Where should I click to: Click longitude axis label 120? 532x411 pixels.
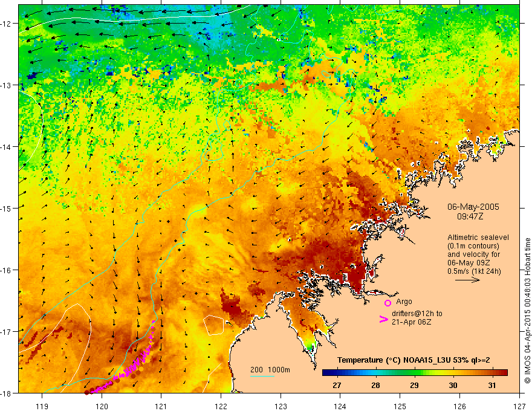102,406
